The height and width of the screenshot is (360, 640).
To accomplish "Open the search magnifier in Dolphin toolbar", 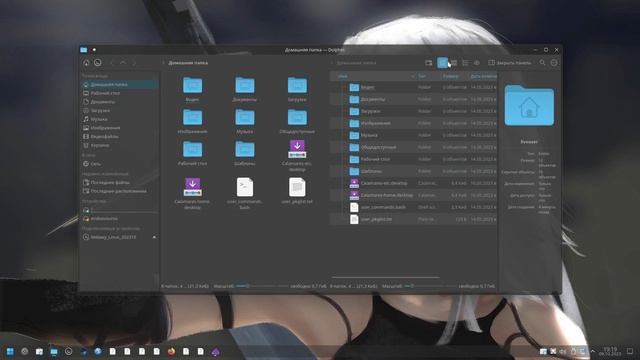I will tap(542, 63).
